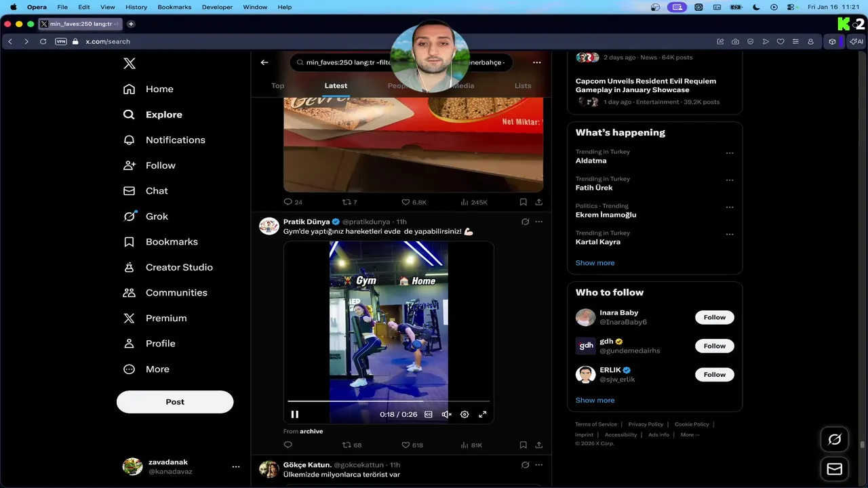
Task: Share the Pratik Dünya post
Action: 539,445
